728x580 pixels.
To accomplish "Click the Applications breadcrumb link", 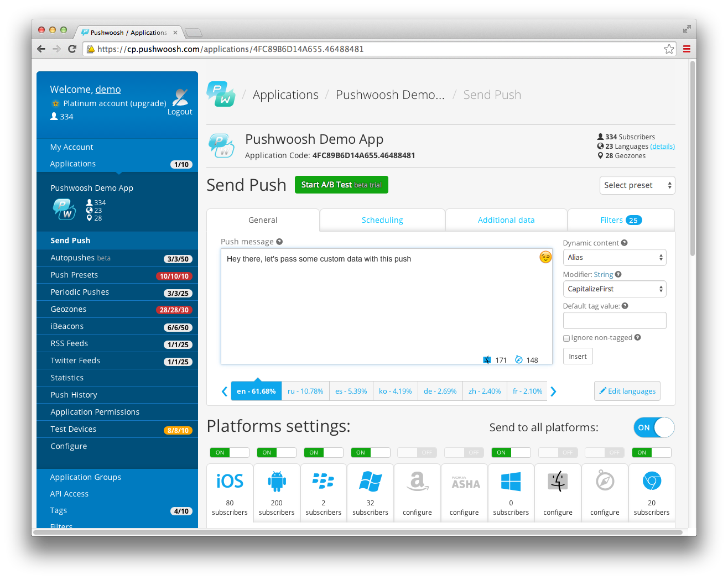I will coord(285,95).
